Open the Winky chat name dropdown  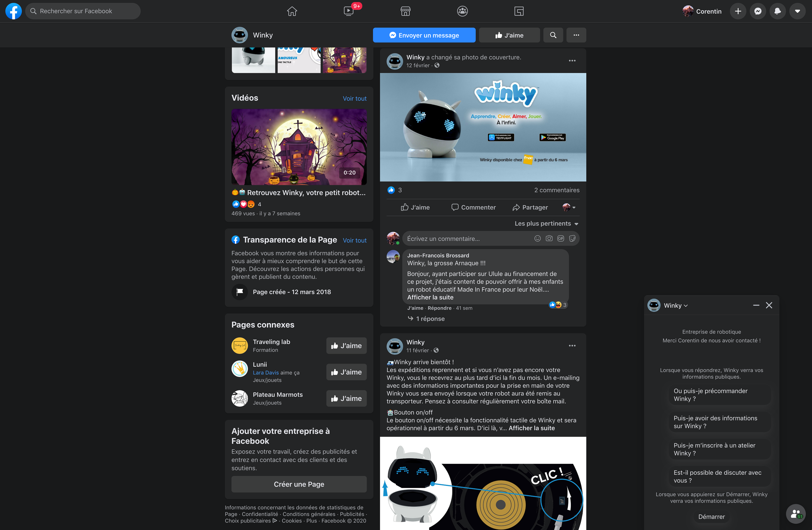tap(676, 306)
